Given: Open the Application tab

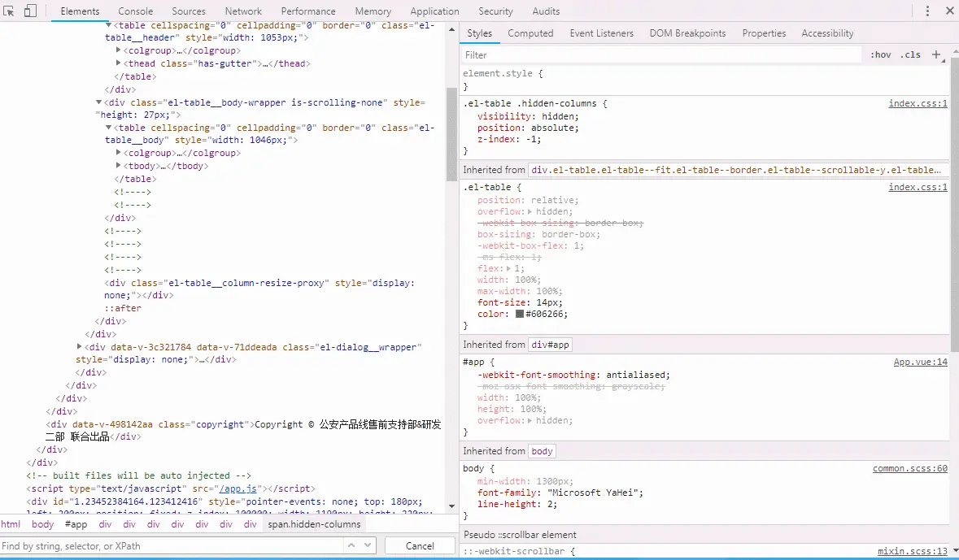Looking at the screenshot, I should tap(434, 11).
